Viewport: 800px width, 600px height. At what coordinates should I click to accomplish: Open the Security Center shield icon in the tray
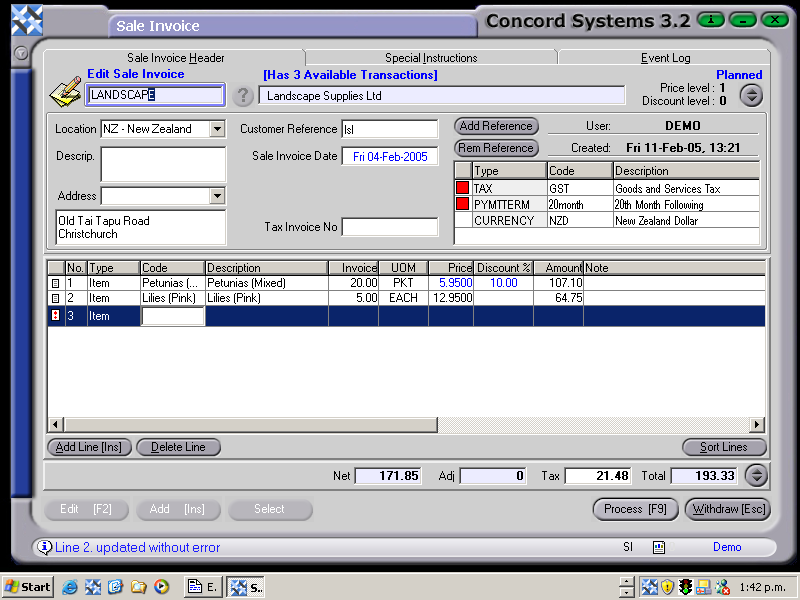pos(668,588)
